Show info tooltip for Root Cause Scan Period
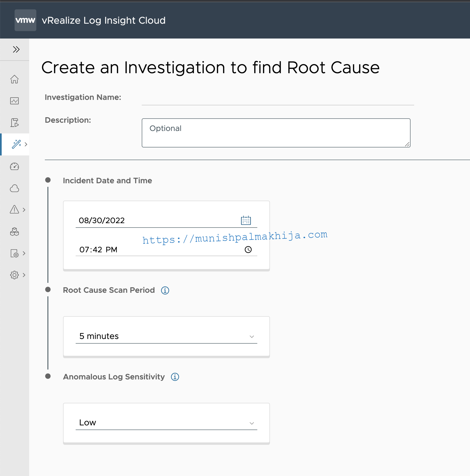The height and width of the screenshot is (476, 470). [165, 290]
